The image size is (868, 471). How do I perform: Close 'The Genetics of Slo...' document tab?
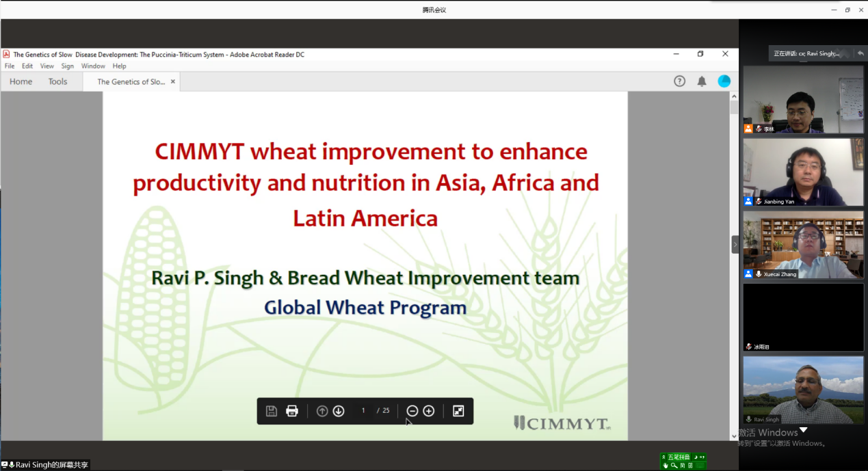tap(173, 81)
